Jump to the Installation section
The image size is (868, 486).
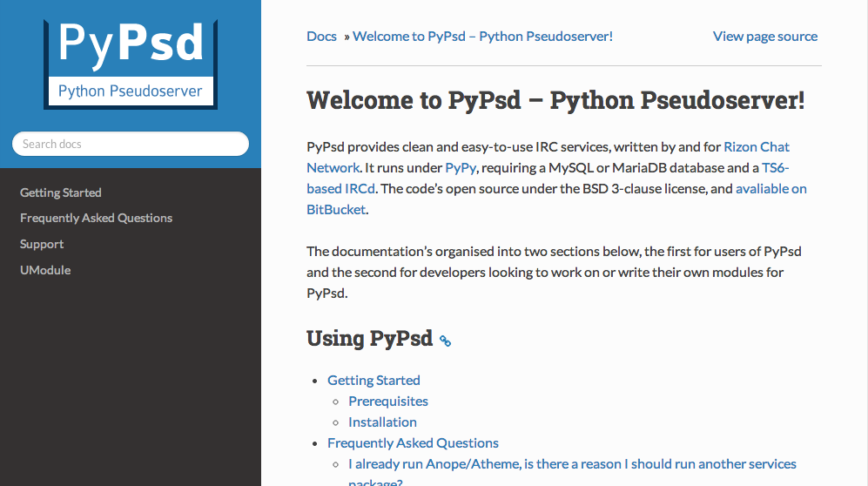[382, 422]
